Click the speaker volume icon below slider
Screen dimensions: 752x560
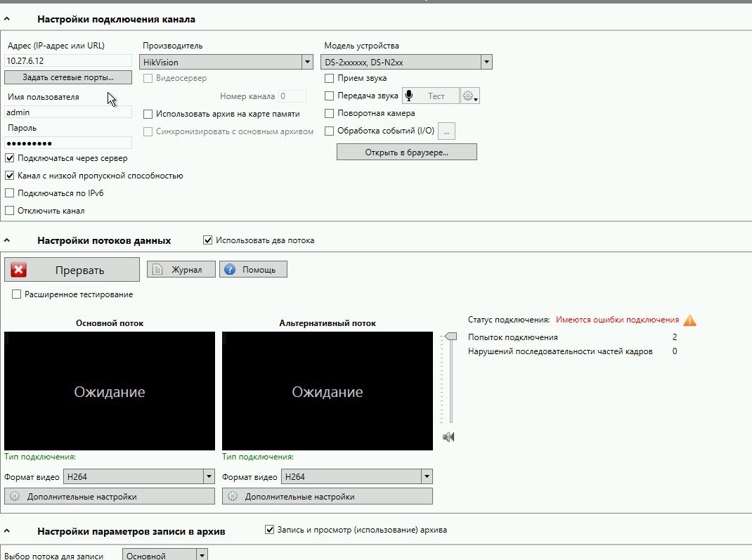point(448,437)
